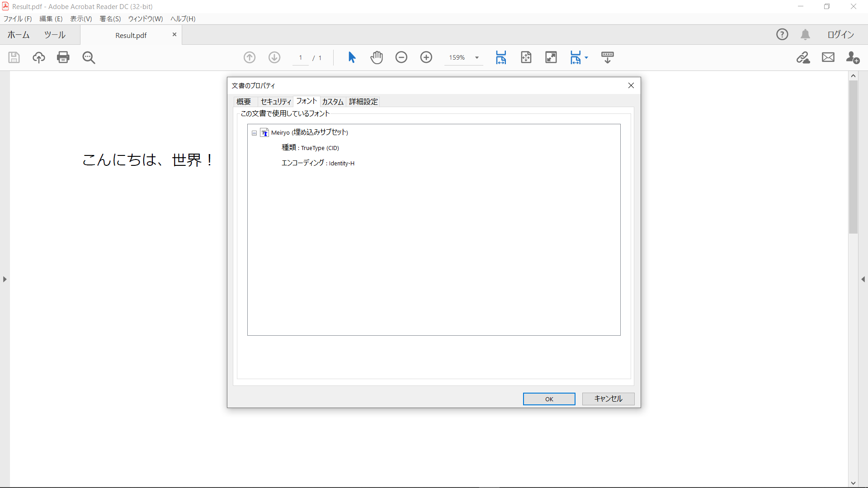This screenshot has width=868, height=488.
Task: Select the arrow selection tool
Action: click(x=352, y=57)
